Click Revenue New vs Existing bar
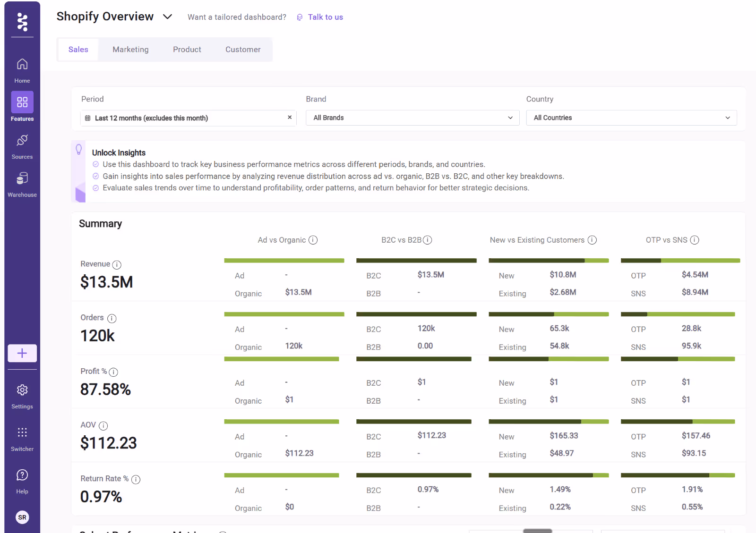 tap(549, 261)
